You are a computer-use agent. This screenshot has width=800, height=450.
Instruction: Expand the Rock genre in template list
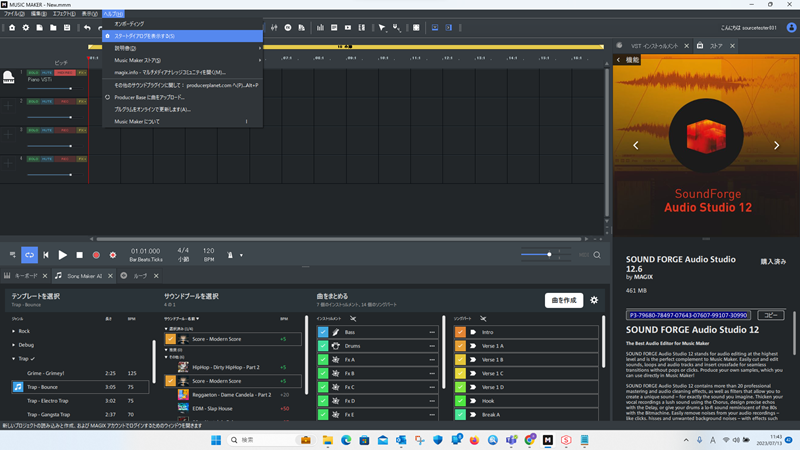tap(14, 331)
